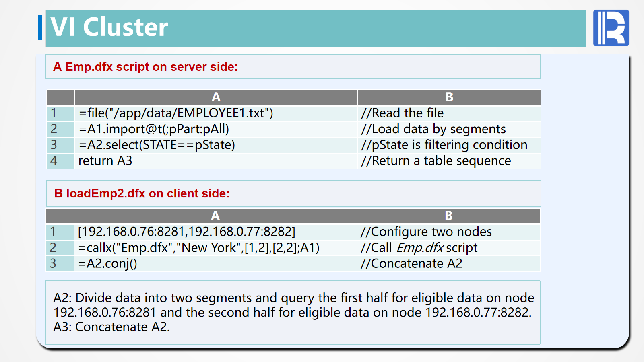Select the A1.import@t cell
Viewport: 644px width, 362px height.
154,129
